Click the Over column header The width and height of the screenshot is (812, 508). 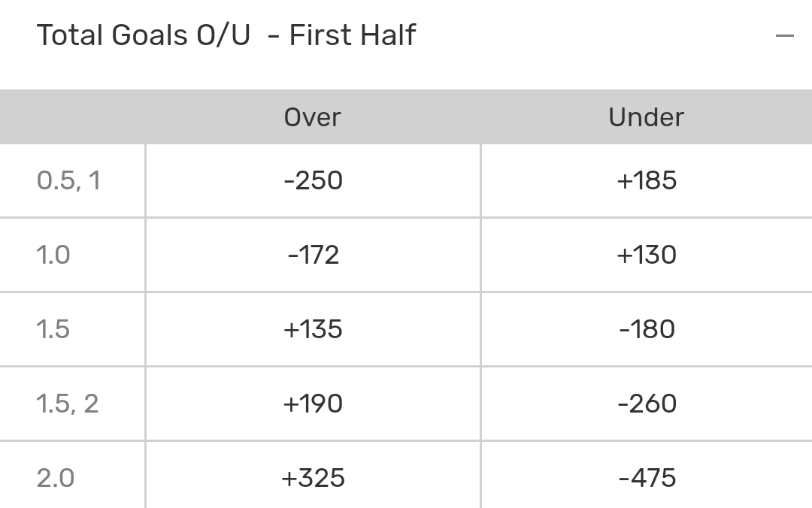(313, 117)
